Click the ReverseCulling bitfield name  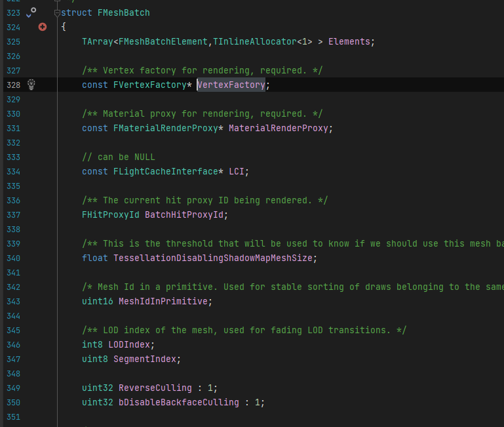[155, 388]
